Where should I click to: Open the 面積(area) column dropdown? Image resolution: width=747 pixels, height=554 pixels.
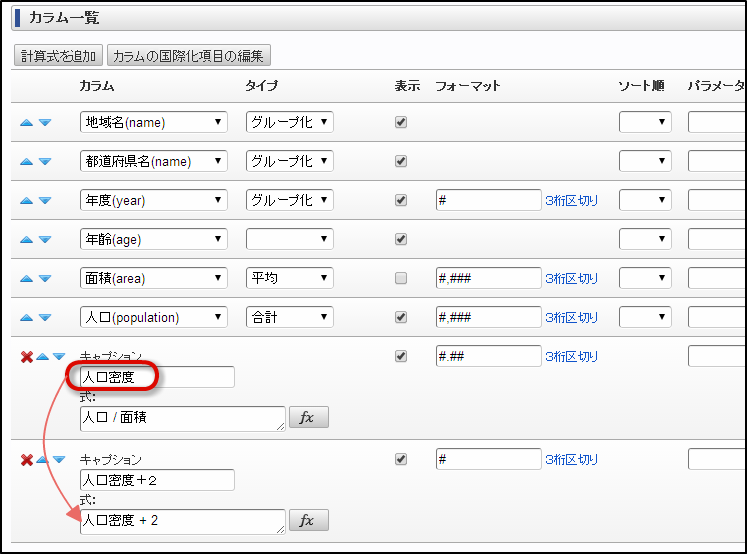tap(154, 278)
